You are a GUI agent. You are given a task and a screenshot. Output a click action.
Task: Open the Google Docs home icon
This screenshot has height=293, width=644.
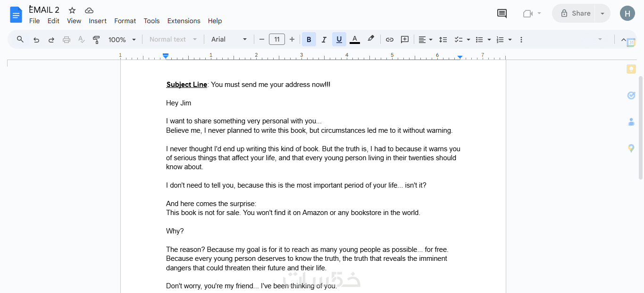16,15
